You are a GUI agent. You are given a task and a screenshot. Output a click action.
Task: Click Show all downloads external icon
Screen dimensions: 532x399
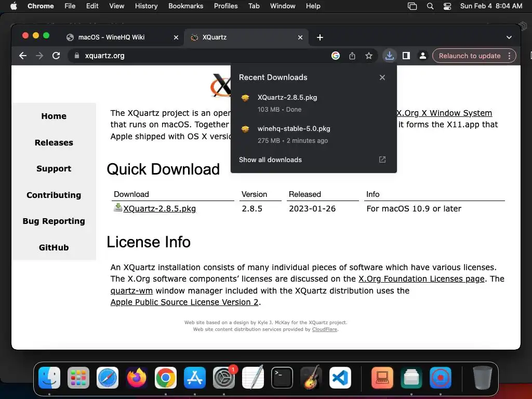(382, 159)
